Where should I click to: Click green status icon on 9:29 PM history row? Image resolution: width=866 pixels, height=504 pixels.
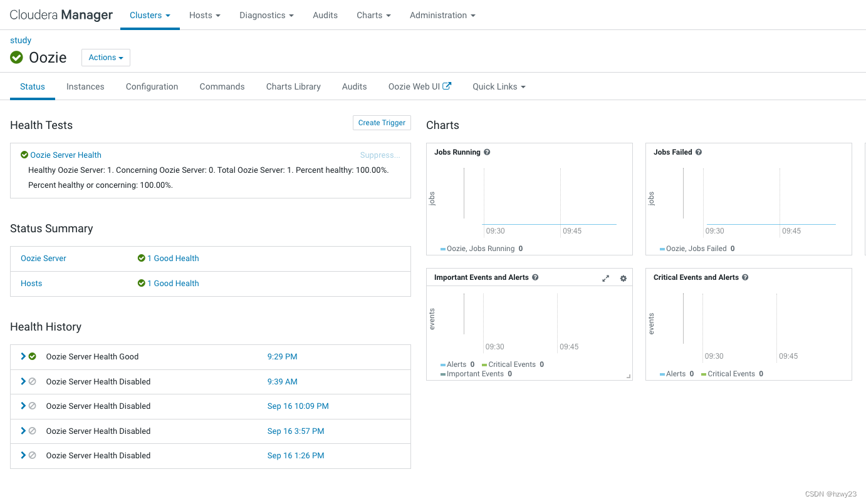33,356
